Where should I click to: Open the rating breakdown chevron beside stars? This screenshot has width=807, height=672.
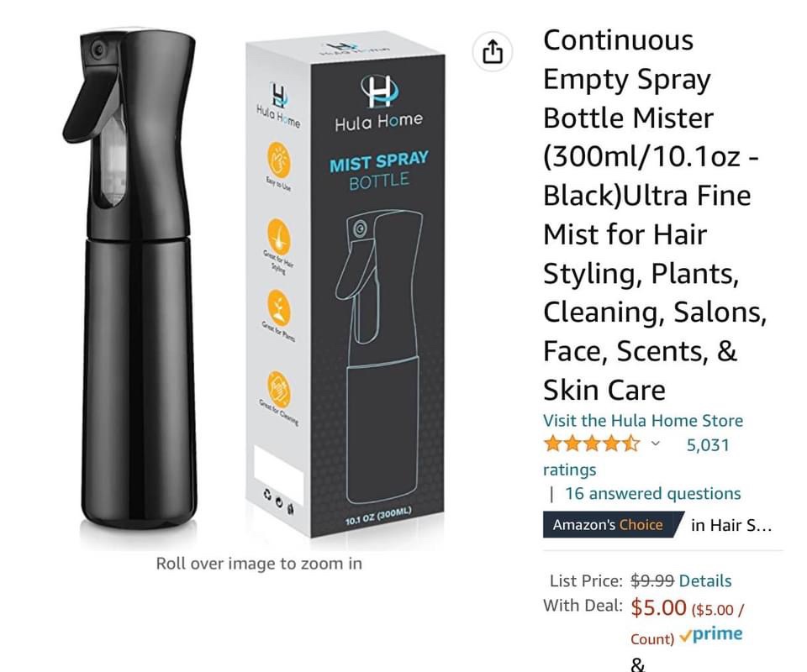pyautogui.click(x=655, y=443)
